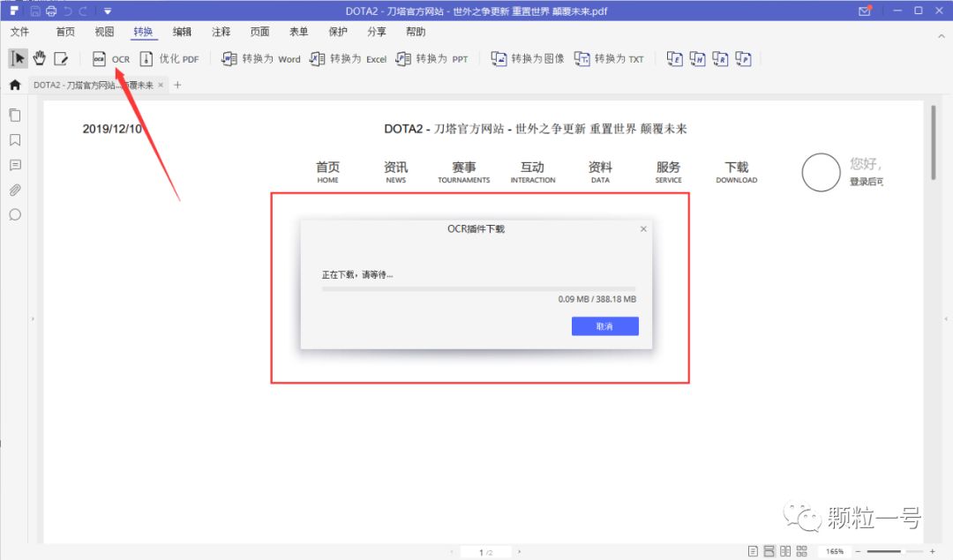Collapse the ribbon with chevron arrow
The width and height of the screenshot is (953, 560).
tap(942, 36)
